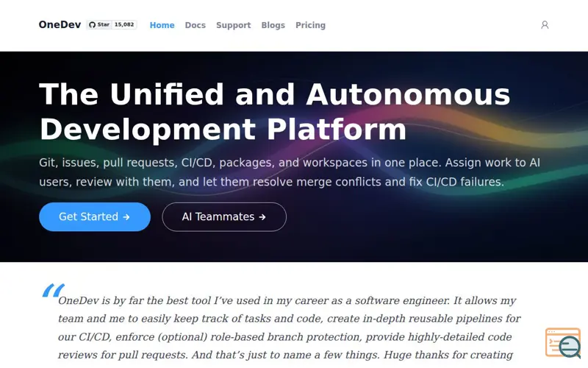Go to the Home nav item
The height and width of the screenshot is (368, 588).
[162, 25]
